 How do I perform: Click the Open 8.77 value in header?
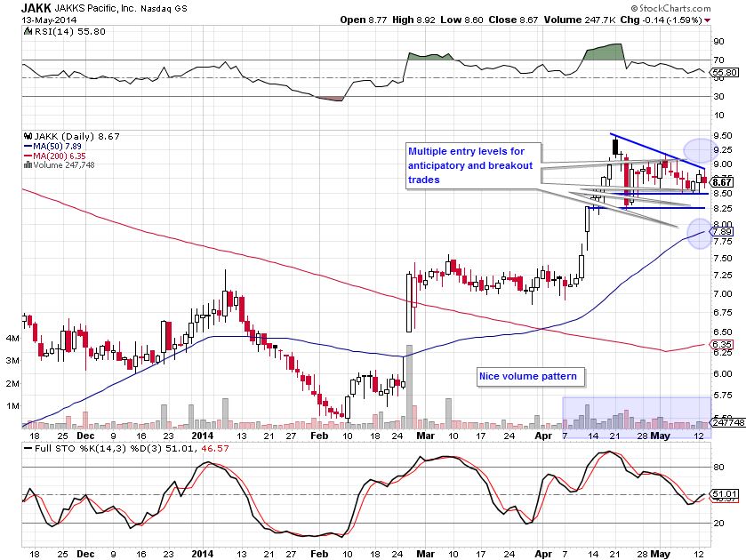364,20
